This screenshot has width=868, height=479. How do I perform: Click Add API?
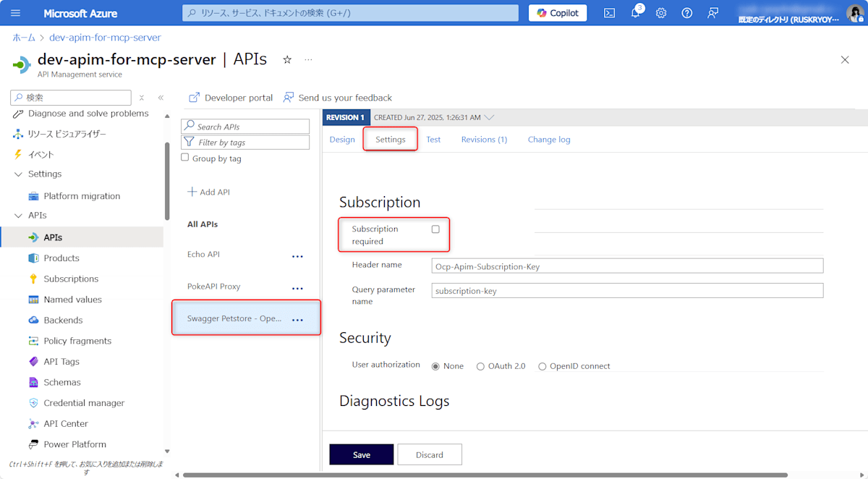[208, 192]
